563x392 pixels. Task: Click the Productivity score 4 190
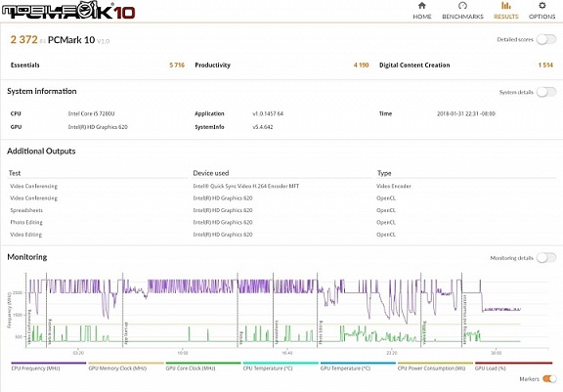point(362,65)
